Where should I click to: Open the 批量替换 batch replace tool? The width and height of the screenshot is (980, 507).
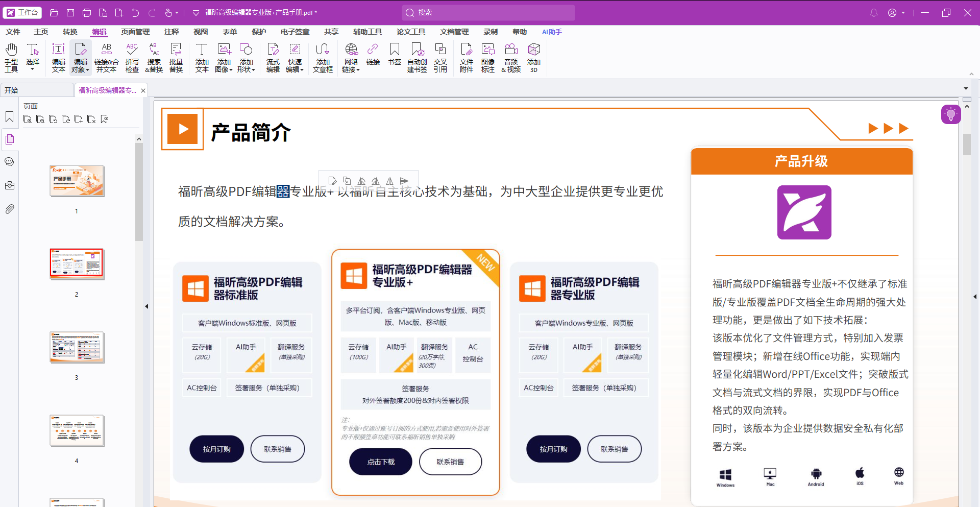(176, 57)
